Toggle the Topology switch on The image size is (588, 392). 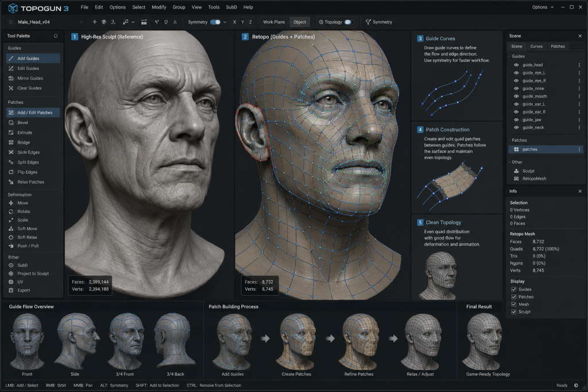(348, 22)
